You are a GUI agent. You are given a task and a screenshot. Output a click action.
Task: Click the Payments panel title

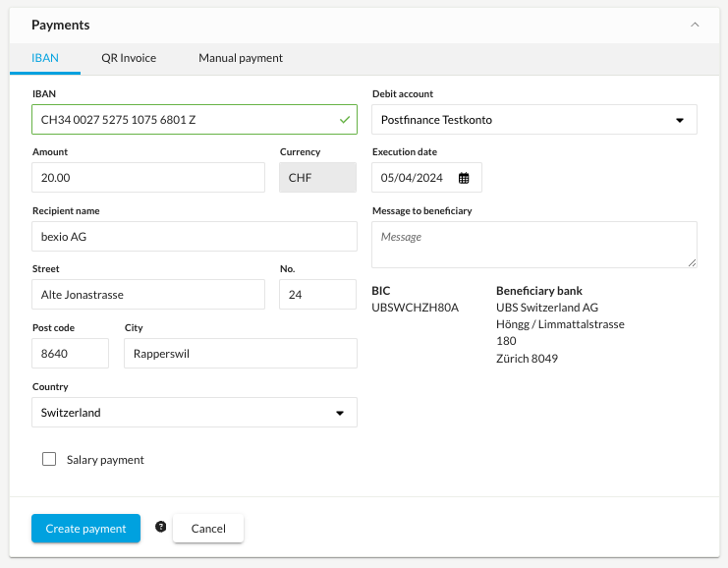[61, 26]
